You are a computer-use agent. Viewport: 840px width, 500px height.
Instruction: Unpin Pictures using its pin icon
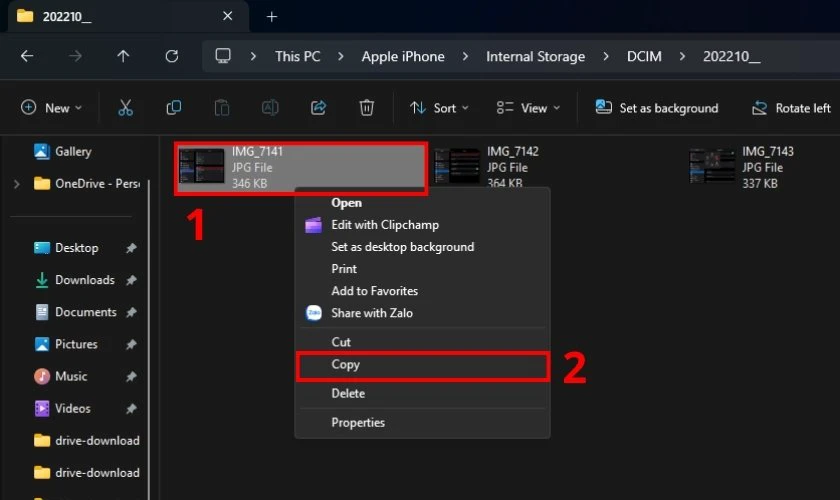coord(131,344)
